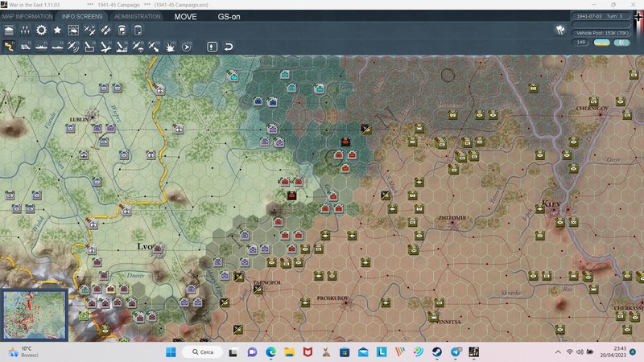Screen dimensions: 644x362
Task: Click the crossed rockets icon in toolbar
Action: (x=105, y=31)
